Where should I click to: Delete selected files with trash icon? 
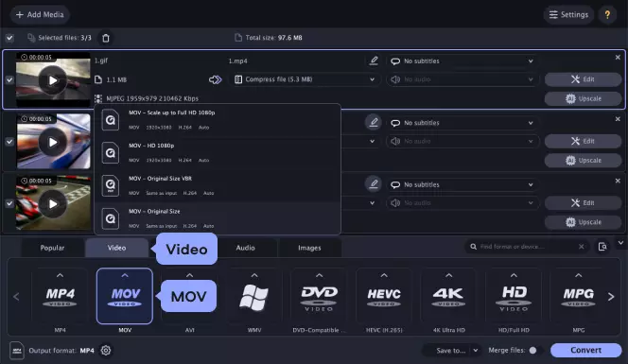[x=106, y=38]
